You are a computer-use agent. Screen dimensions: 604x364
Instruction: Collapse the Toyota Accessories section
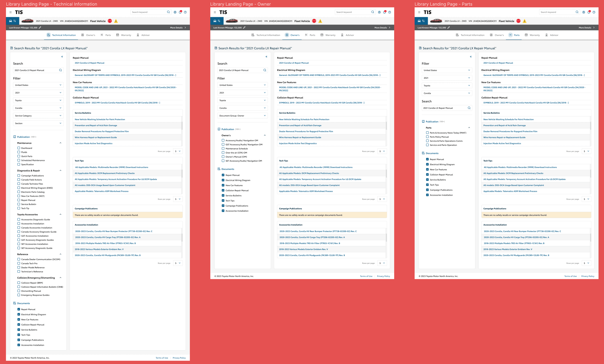60,215
